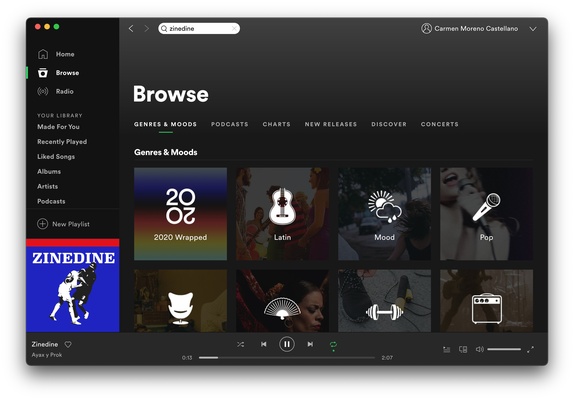This screenshot has width=574, height=400.
Task: Switch to the Charts tab
Action: [276, 124]
